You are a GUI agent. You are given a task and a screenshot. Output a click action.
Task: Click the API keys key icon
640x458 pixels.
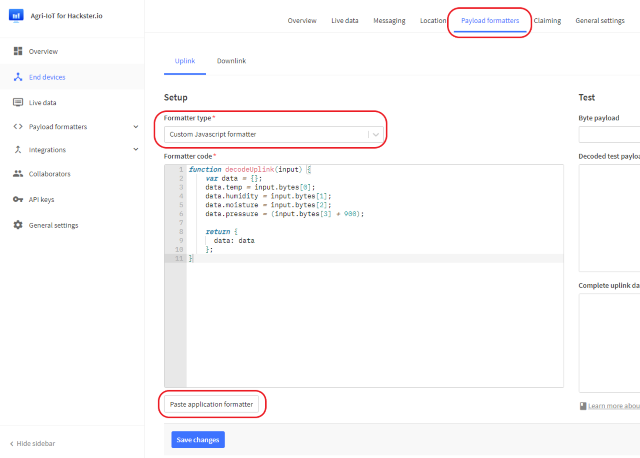pos(18,199)
